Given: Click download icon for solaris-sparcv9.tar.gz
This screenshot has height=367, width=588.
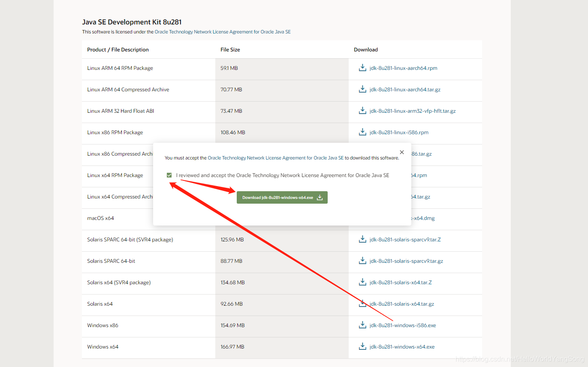Looking at the screenshot, I should pos(362,261).
